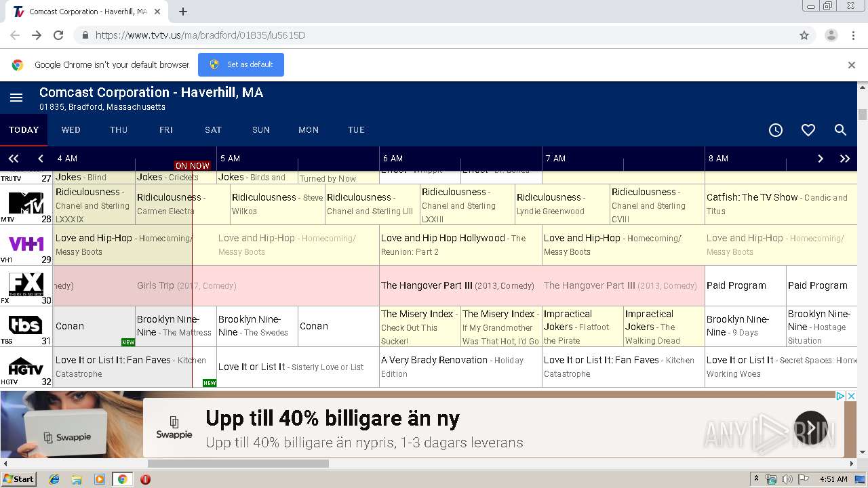Image resolution: width=868 pixels, height=488 pixels.
Task: Open Brooklyn Nine-Nine Hostage Situation listing
Action: pyautogui.click(x=822, y=326)
